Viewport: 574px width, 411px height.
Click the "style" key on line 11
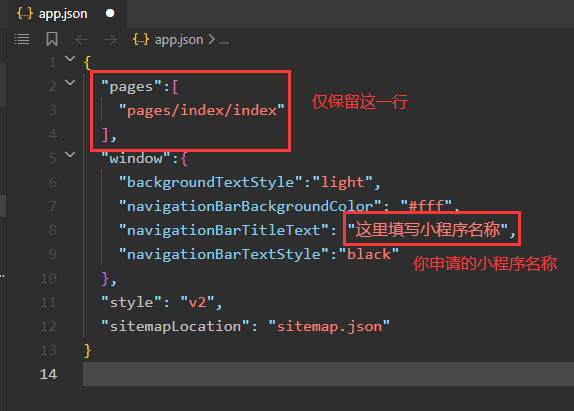(131, 302)
